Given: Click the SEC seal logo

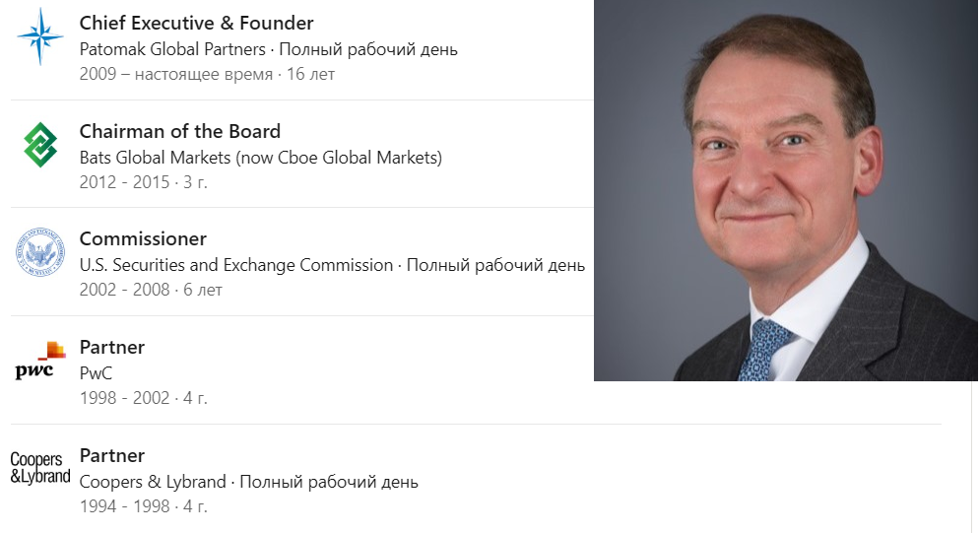Looking at the screenshot, I should (x=40, y=252).
